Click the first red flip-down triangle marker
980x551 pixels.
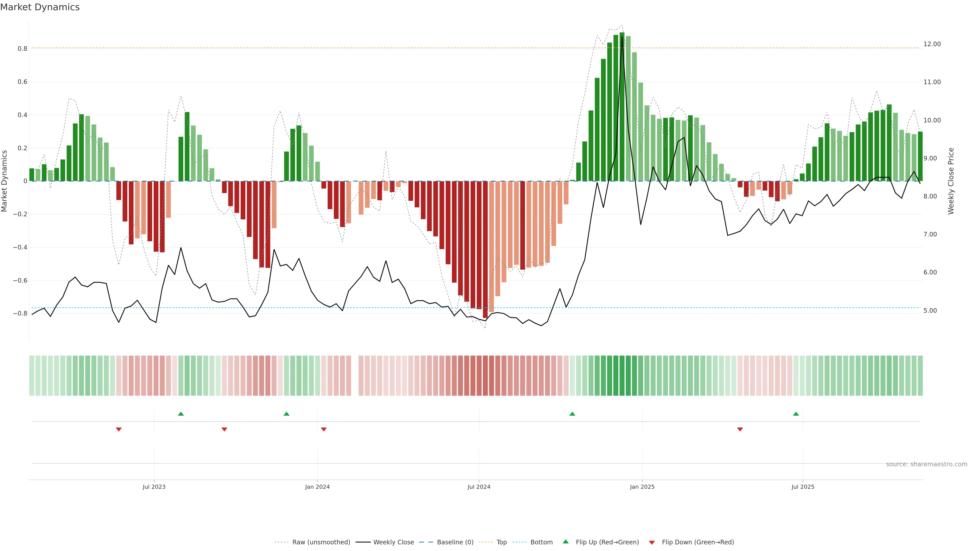119,429
